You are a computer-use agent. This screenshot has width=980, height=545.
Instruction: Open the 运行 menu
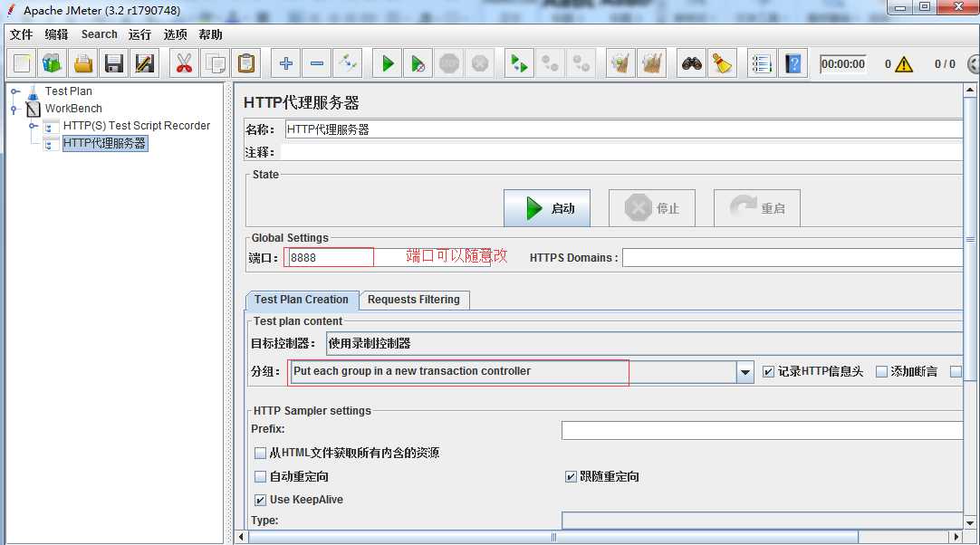[x=140, y=34]
